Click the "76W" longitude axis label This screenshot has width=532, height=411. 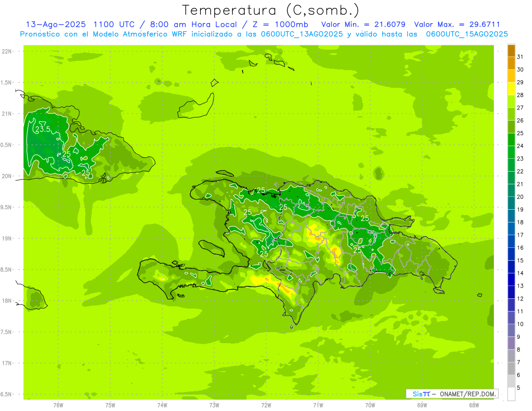[x=59, y=405]
